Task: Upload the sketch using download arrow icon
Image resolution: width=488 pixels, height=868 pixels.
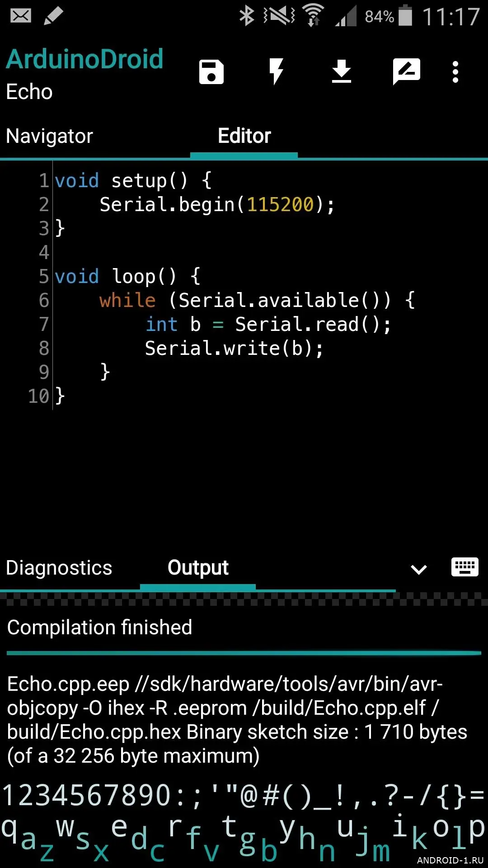Action: pos(341,71)
